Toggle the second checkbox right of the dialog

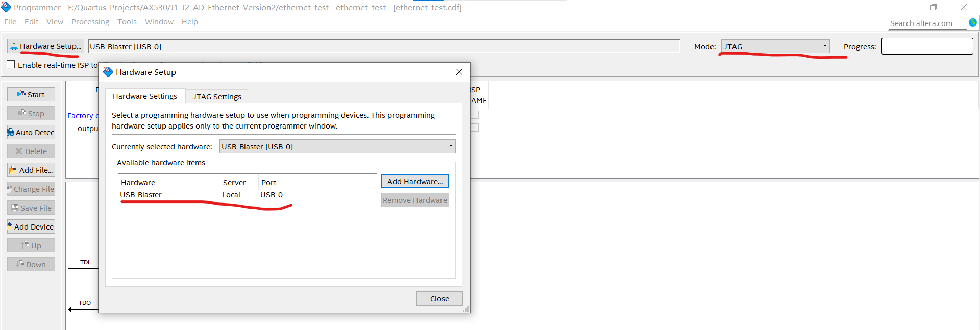click(x=475, y=128)
